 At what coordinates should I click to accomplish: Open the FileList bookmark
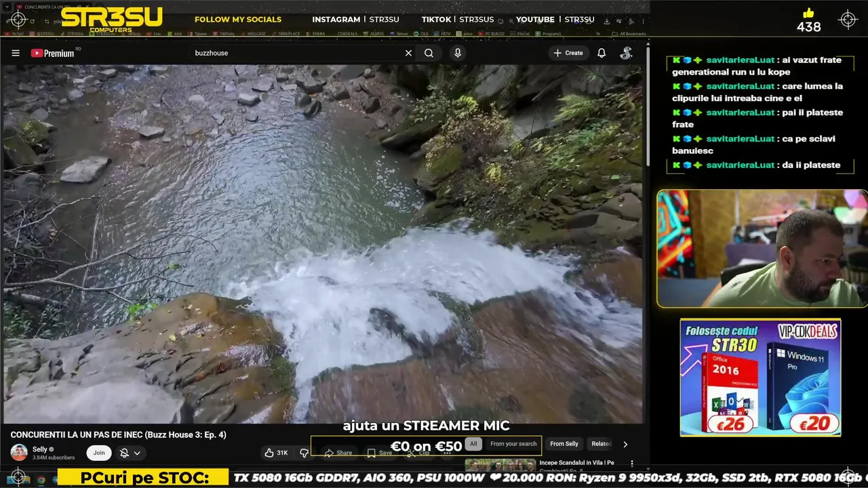click(x=519, y=33)
